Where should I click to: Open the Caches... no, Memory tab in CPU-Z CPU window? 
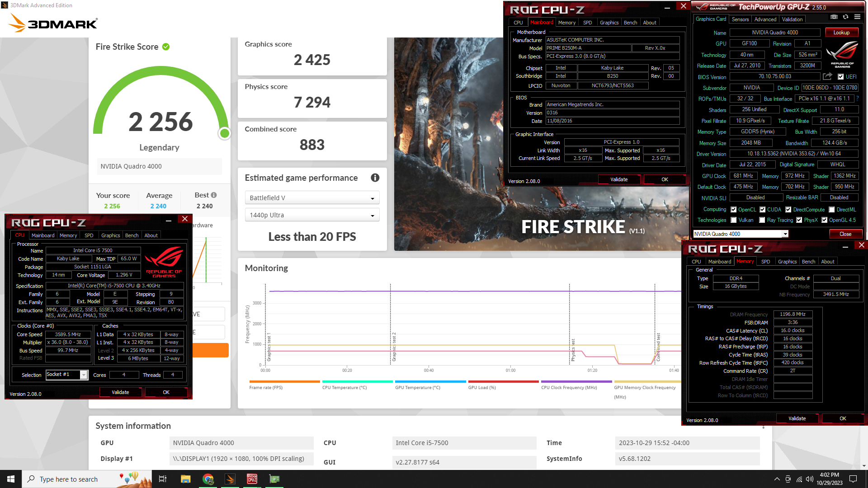click(x=68, y=235)
